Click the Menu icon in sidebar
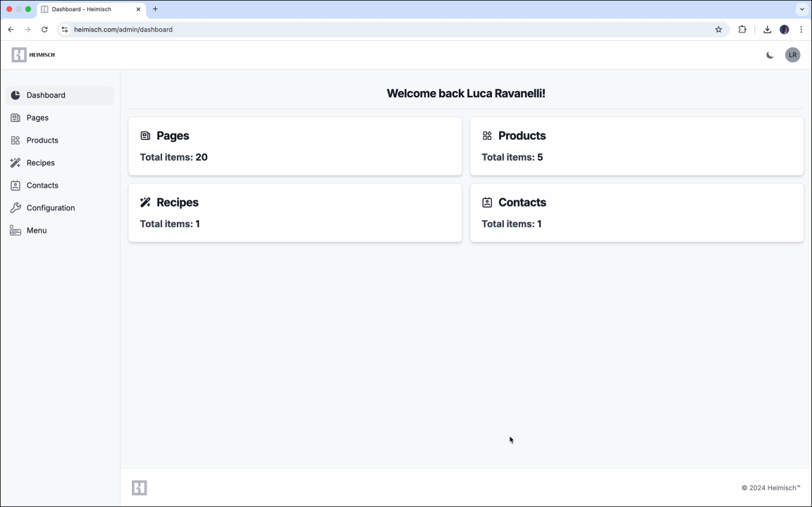This screenshot has height=507, width=812. (x=16, y=231)
